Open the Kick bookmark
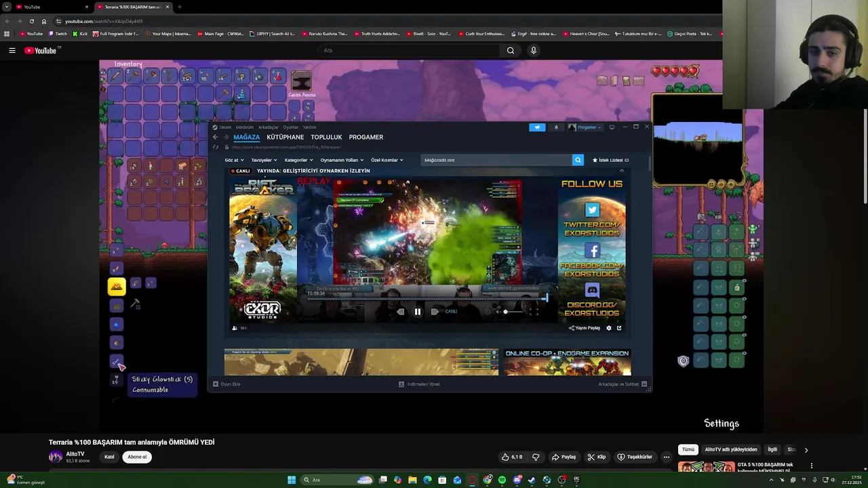The height and width of the screenshot is (488, 868). tap(81, 34)
